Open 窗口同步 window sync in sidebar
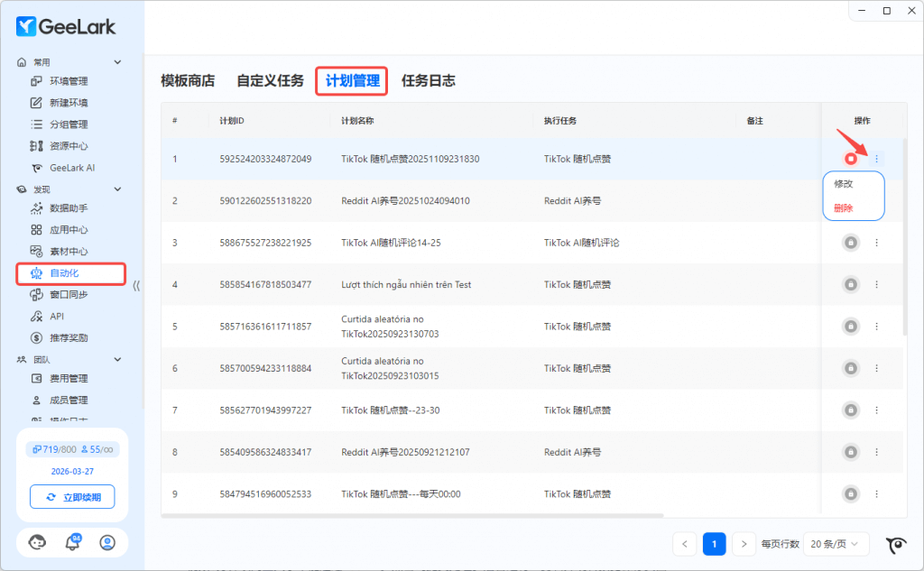 point(69,294)
